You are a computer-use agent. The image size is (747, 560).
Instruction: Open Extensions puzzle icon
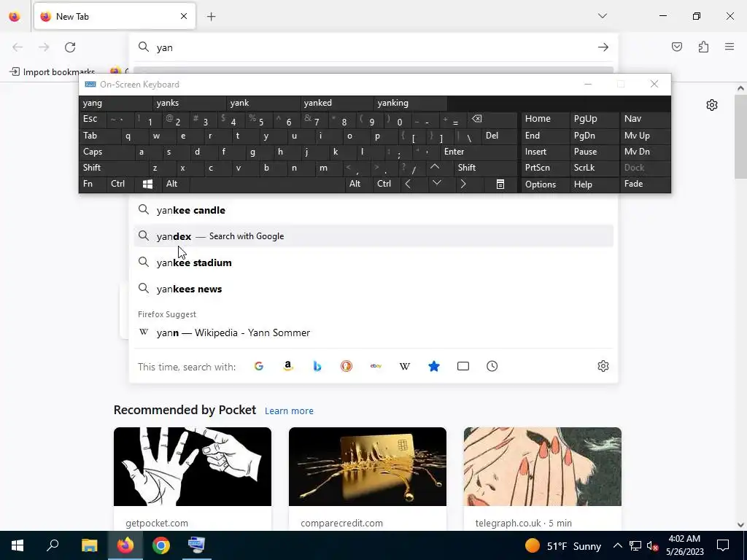click(703, 47)
